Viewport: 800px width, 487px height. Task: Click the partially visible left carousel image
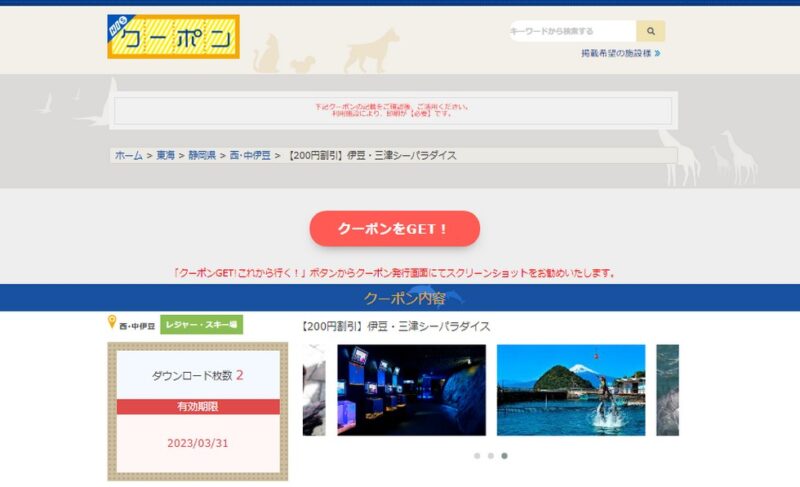tap(314, 390)
